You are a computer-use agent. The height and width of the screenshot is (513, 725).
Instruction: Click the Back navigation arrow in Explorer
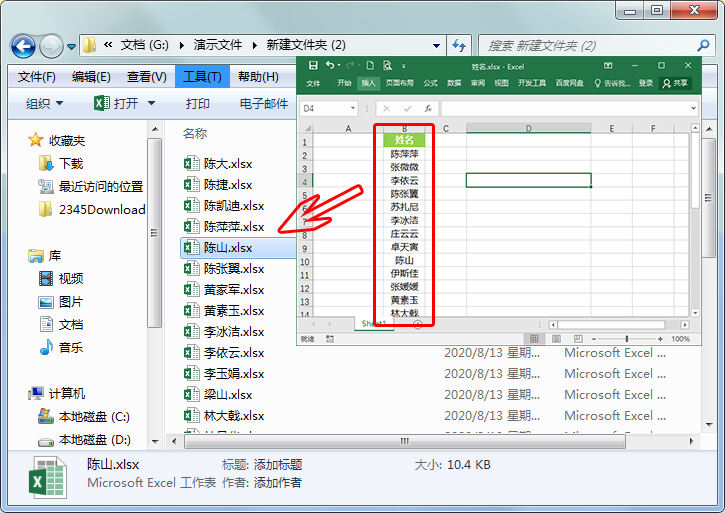click(x=23, y=46)
